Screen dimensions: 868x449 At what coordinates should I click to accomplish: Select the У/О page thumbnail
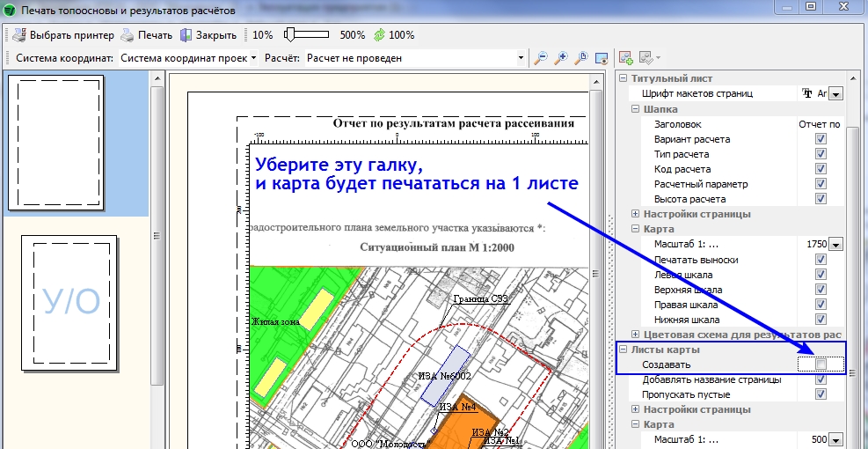73,302
